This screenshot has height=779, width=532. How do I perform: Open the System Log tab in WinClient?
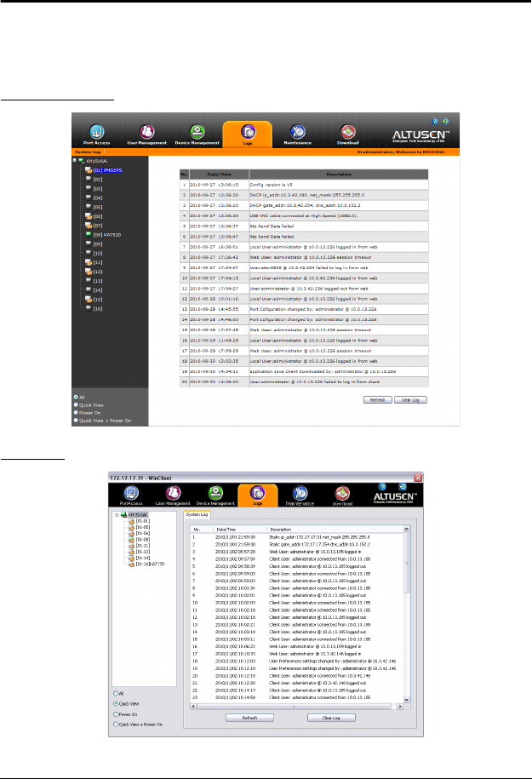click(x=197, y=515)
